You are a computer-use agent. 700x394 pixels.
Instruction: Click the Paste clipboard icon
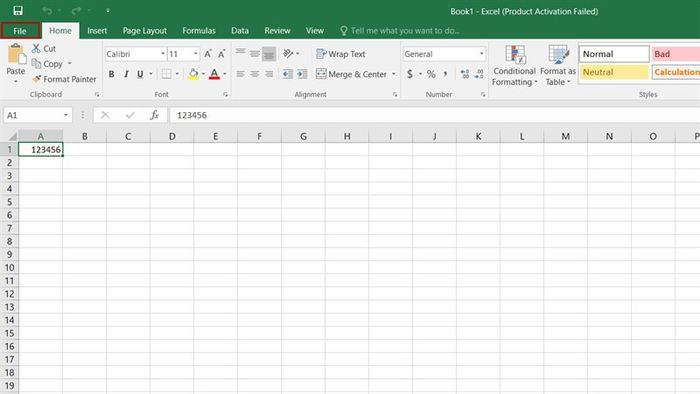click(16, 54)
